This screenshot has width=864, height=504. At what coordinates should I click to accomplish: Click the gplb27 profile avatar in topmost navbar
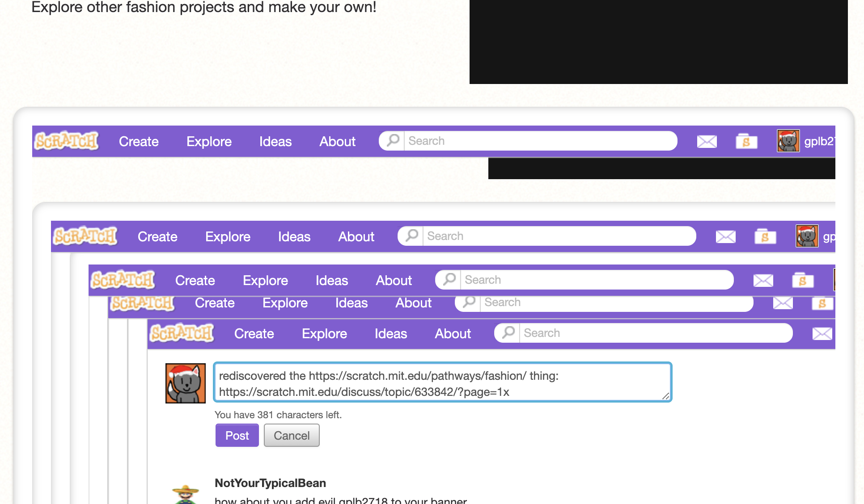pyautogui.click(x=788, y=141)
